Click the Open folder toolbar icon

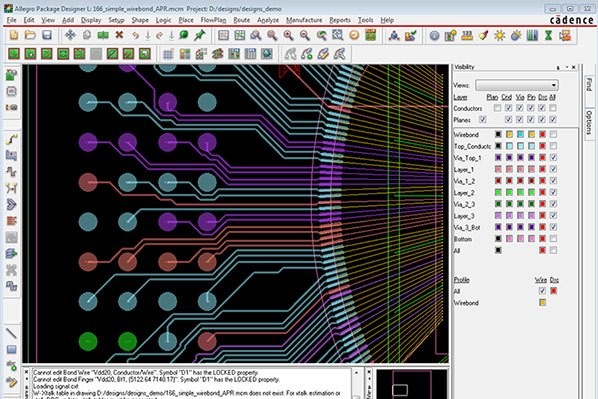click(x=30, y=35)
